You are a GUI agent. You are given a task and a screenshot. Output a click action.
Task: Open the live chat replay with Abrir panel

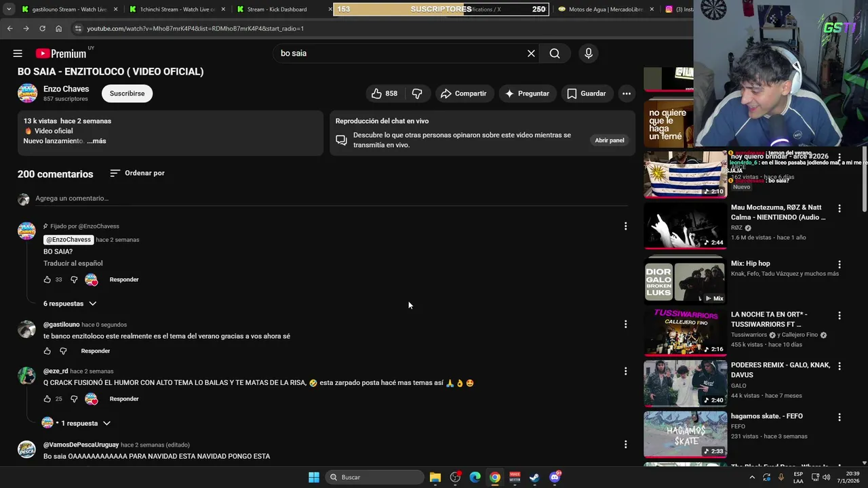click(610, 140)
